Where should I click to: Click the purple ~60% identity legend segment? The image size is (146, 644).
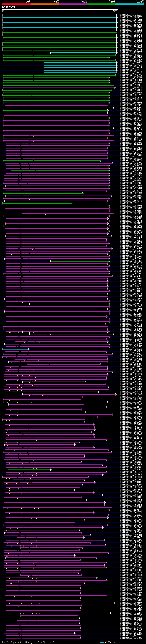[73, 4]
